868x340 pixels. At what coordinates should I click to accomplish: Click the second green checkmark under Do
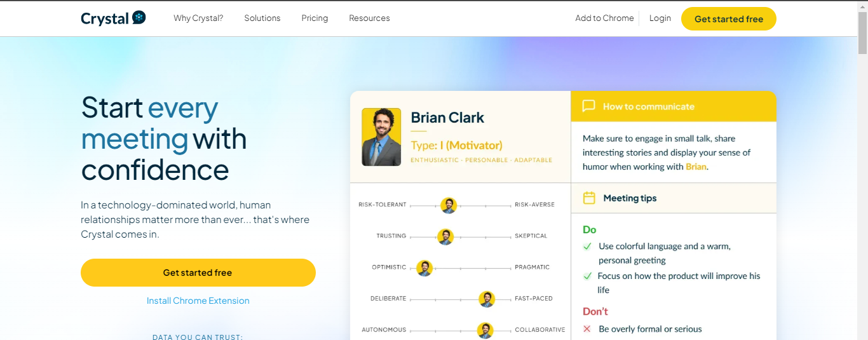click(587, 276)
